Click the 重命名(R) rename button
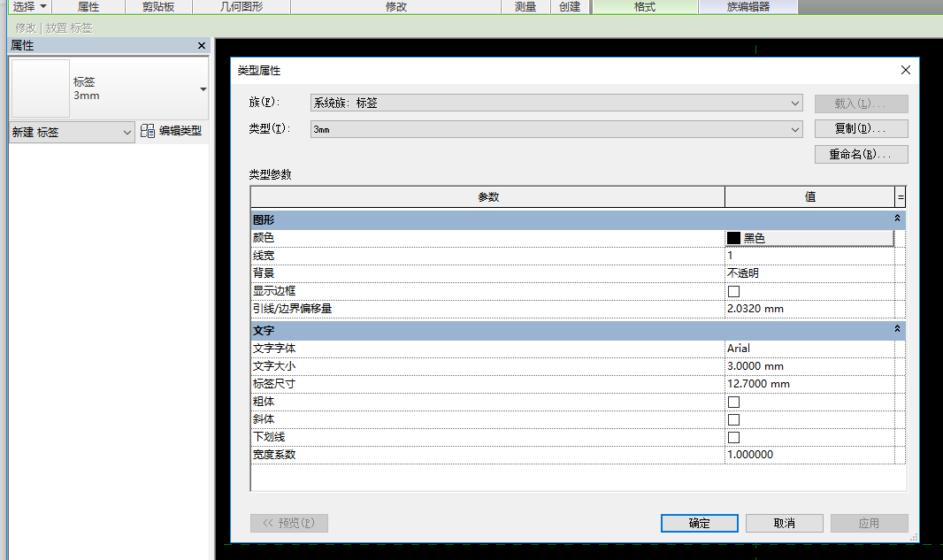This screenshot has width=943, height=560. click(x=862, y=155)
